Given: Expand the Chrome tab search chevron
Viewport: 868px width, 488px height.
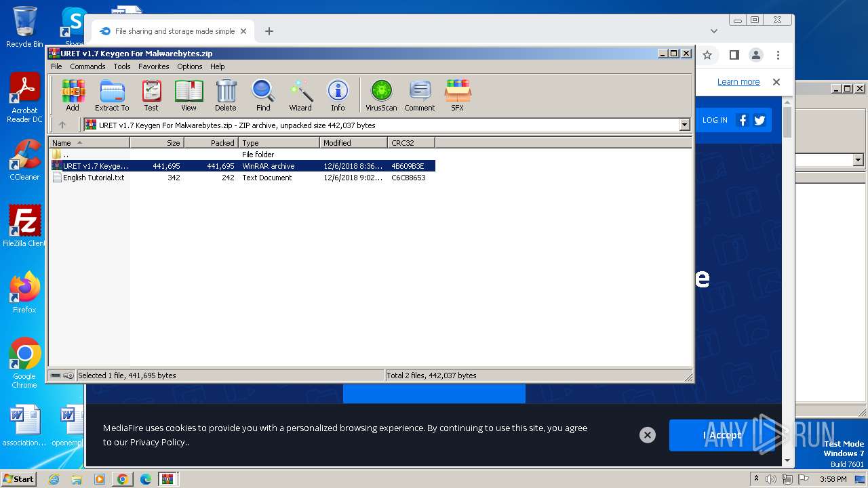Looking at the screenshot, I should point(714,31).
